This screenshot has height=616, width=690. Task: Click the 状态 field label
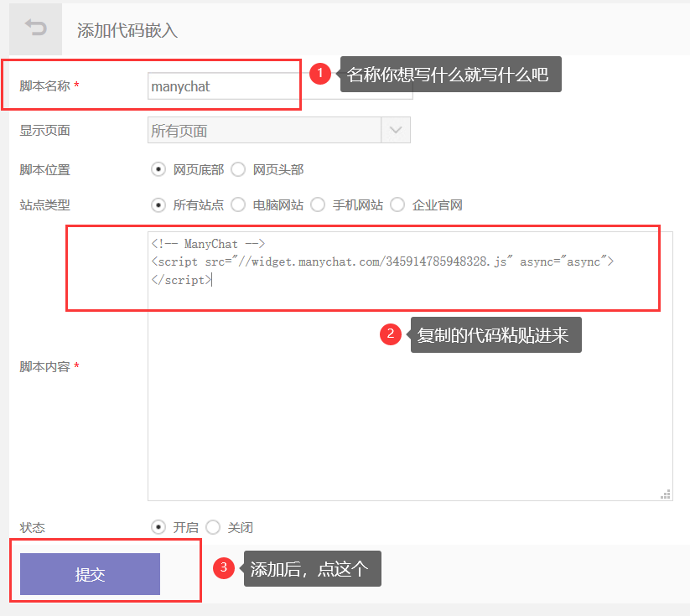[x=32, y=527]
